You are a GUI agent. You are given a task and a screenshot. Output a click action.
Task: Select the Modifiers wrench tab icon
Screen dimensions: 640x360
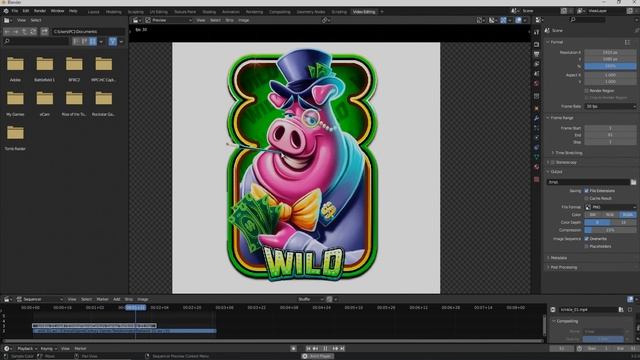tap(536, 118)
